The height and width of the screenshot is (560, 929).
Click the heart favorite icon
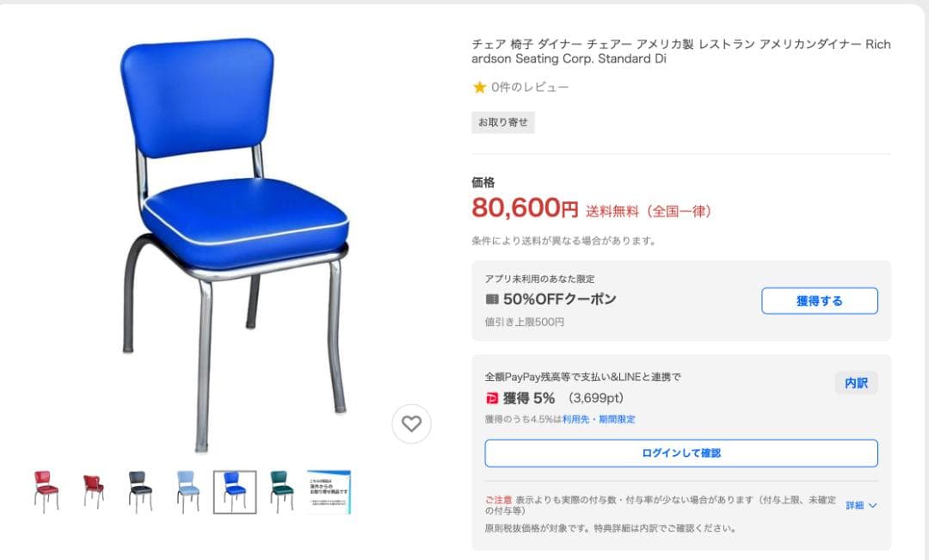pos(411,423)
